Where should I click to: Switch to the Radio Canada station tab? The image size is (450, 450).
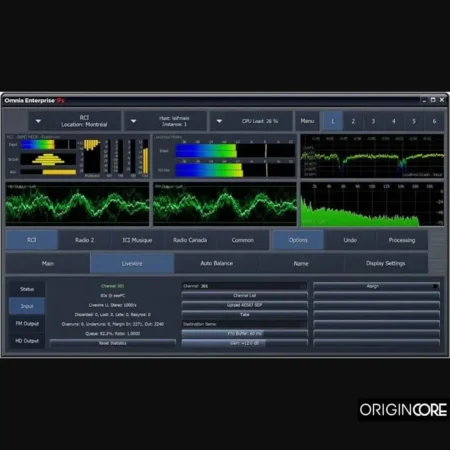(x=190, y=240)
